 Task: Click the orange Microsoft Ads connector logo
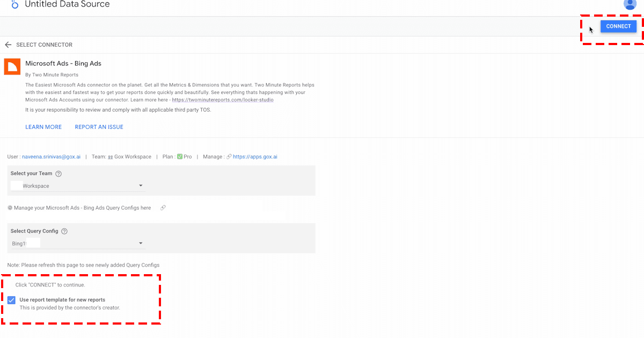click(12, 67)
